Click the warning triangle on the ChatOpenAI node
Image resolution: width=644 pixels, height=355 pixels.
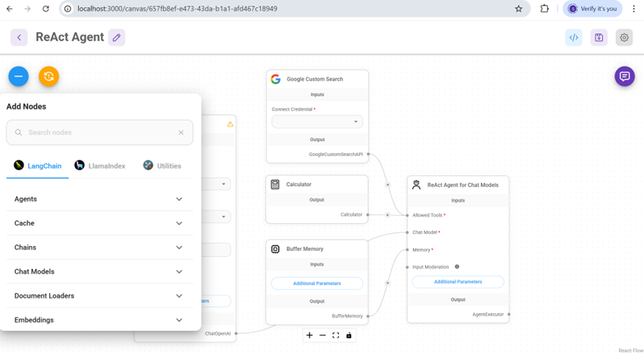point(230,124)
